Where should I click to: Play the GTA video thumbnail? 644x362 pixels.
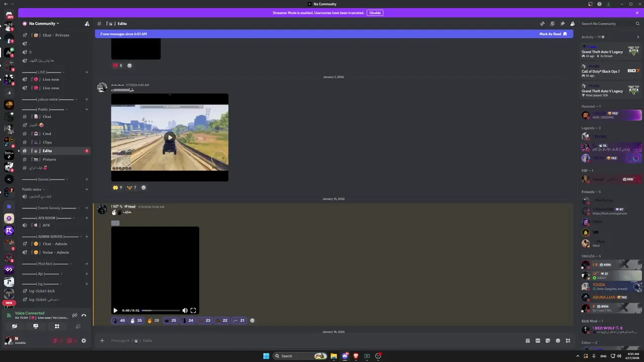[x=170, y=137]
